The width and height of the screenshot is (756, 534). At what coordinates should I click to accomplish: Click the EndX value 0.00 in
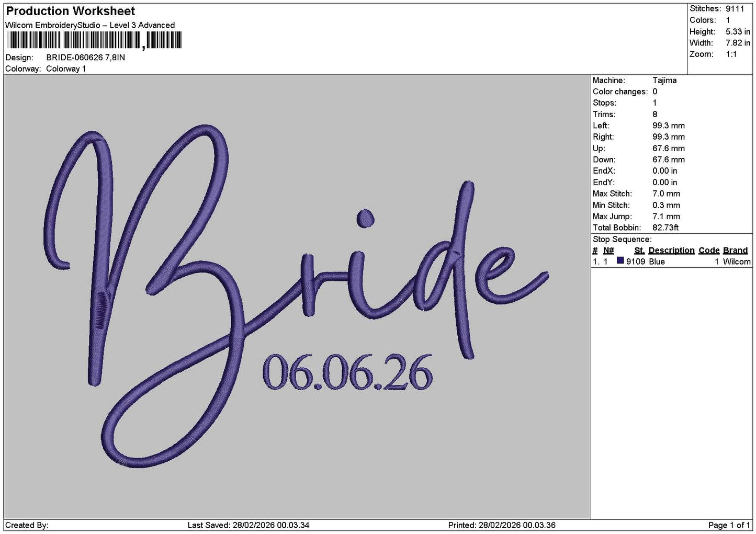click(664, 171)
